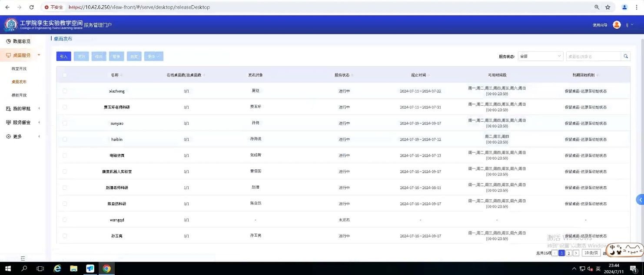Screen dimensions: 644x275
Task: Open the blue side drawer arrow tab
Action: (x=640, y=200)
